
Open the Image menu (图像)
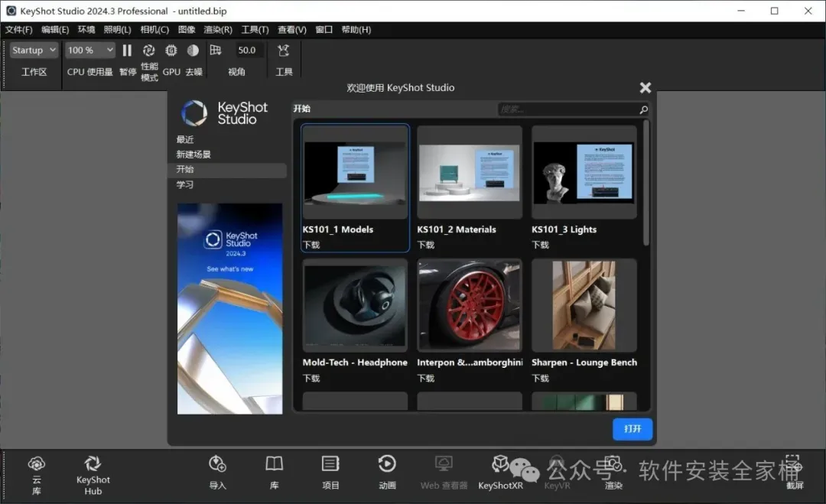[187, 30]
